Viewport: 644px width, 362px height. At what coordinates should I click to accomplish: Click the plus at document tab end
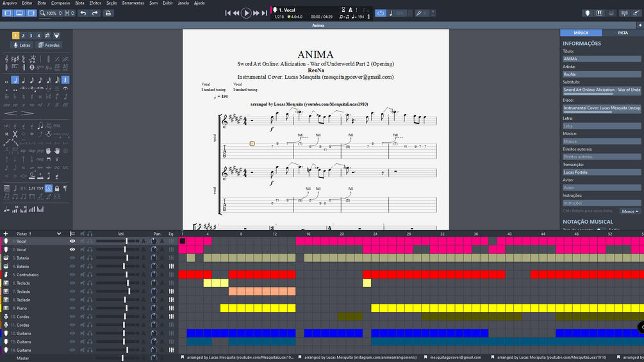pos(640,25)
